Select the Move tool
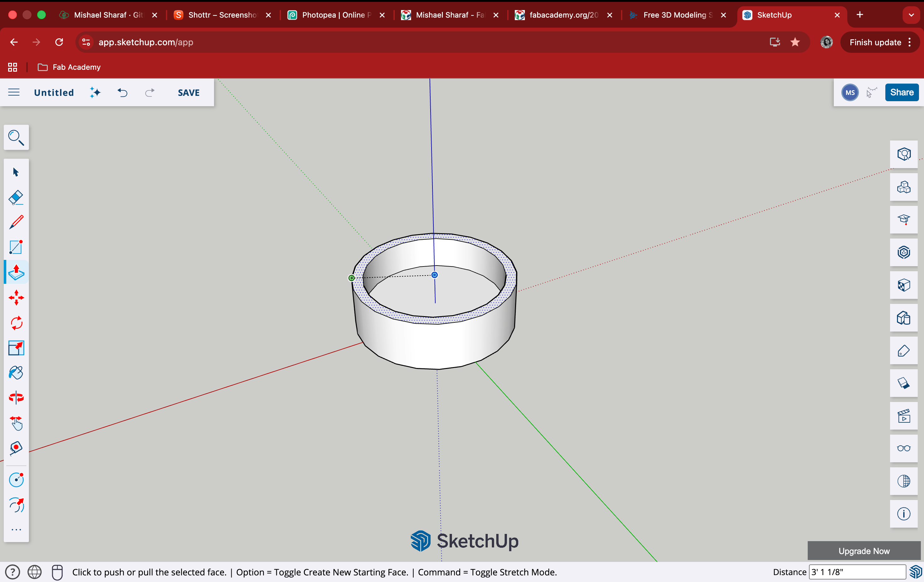The height and width of the screenshot is (582, 924). coord(16,297)
